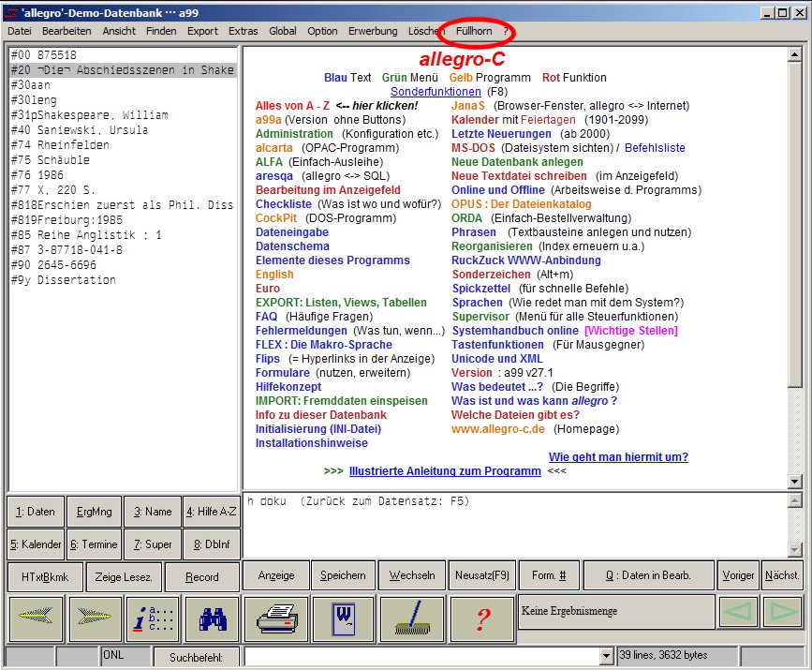The image size is (812, 670).
Task: Click the Suchbefehl text input field
Action: click(422, 656)
